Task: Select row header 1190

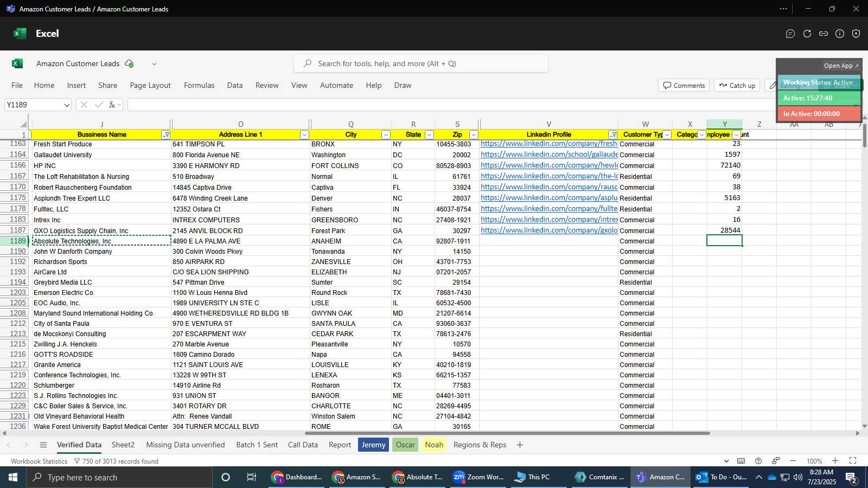Action: (16, 252)
